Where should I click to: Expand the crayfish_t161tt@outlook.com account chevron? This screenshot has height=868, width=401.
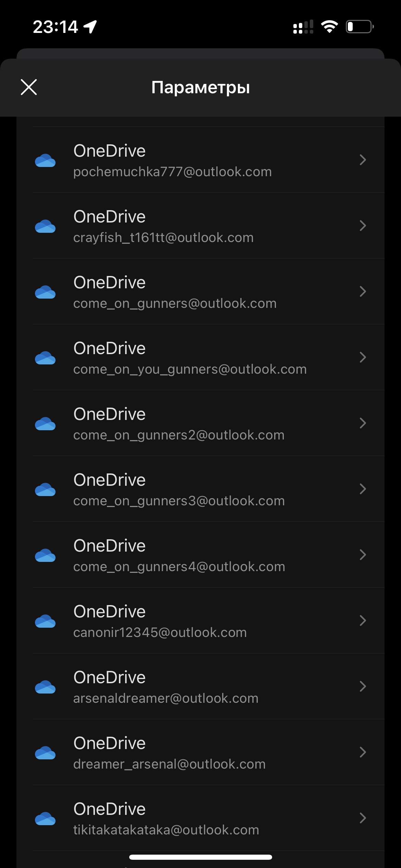click(x=363, y=226)
